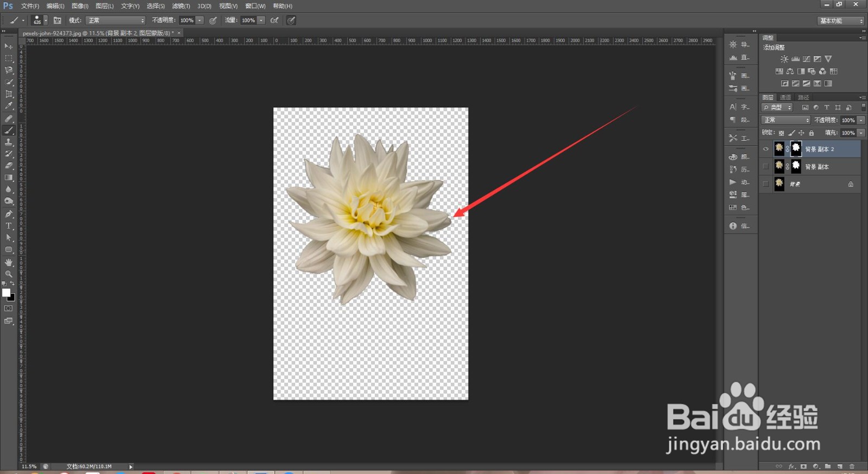Image resolution: width=868 pixels, height=474 pixels.
Task: Open the 文件(F) menu
Action: [x=30, y=6]
